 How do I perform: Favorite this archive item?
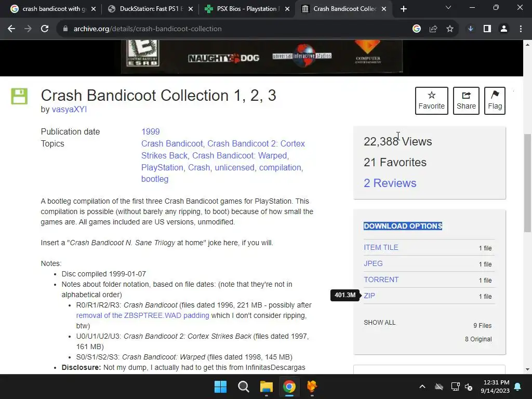click(x=432, y=101)
